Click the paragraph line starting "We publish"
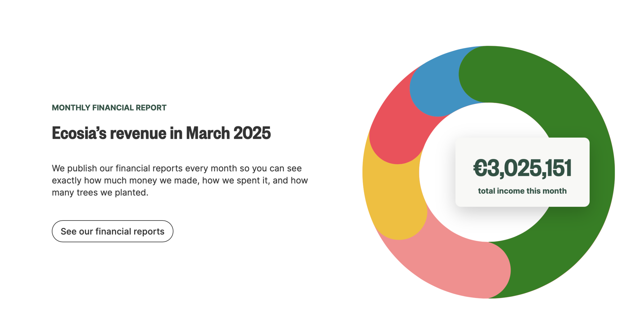 click(176, 168)
